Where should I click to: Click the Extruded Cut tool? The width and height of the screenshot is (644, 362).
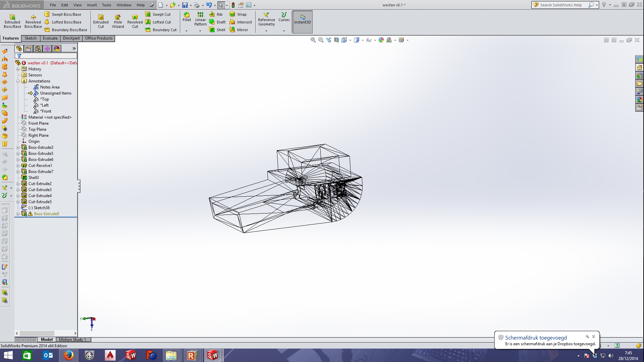click(101, 21)
